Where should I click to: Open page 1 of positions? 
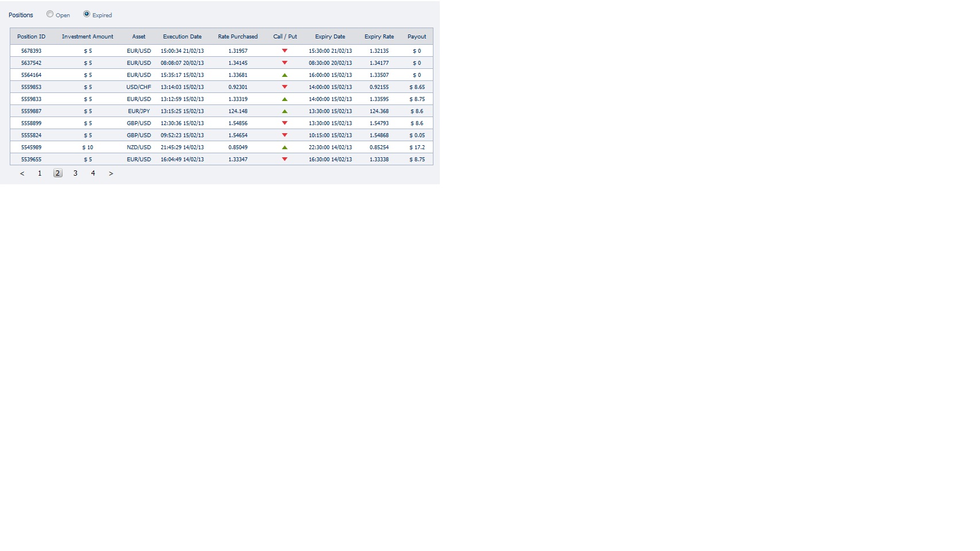click(40, 173)
